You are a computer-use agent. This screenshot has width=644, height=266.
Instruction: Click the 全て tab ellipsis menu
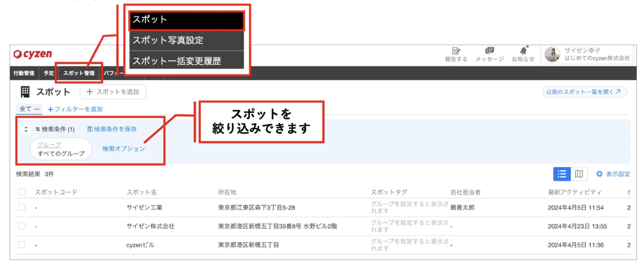click(37, 109)
